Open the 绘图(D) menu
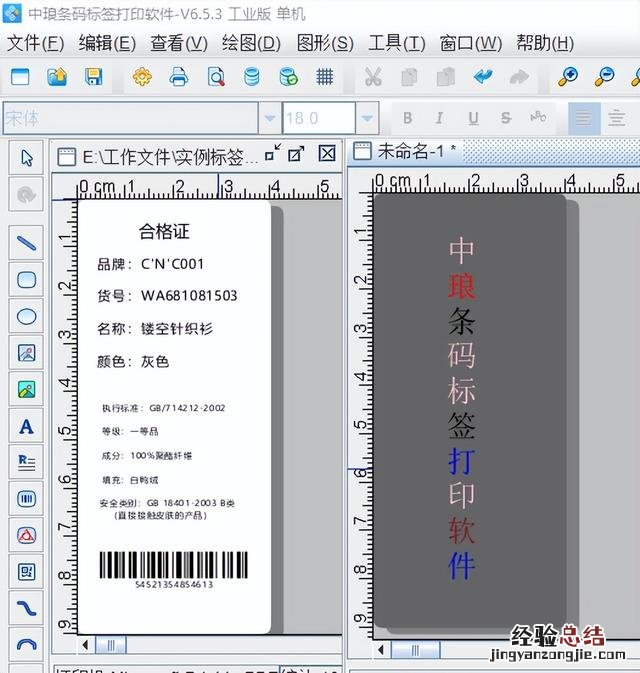The height and width of the screenshot is (673, 640). tap(251, 43)
